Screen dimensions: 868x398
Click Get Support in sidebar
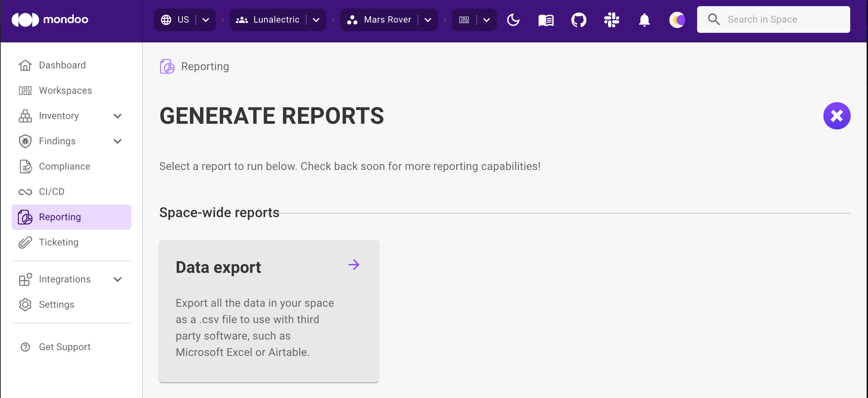65,347
